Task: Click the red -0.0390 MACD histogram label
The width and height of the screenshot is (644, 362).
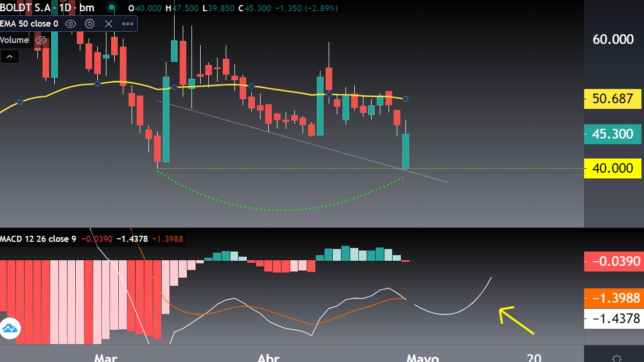Action: click(x=613, y=261)
